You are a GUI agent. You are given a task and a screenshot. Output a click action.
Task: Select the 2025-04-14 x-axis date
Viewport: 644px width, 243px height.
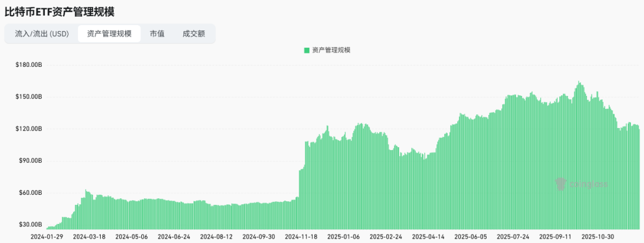tap(428, 236)
